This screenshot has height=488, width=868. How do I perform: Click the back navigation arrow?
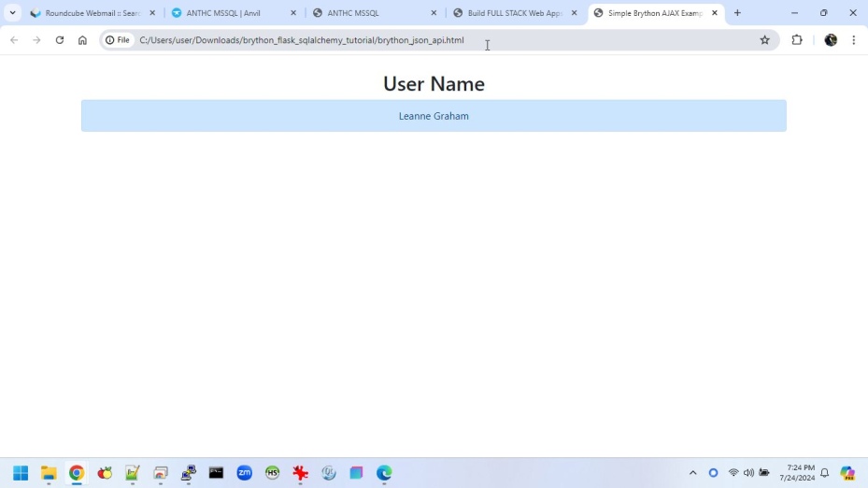(x=14, y=40)
